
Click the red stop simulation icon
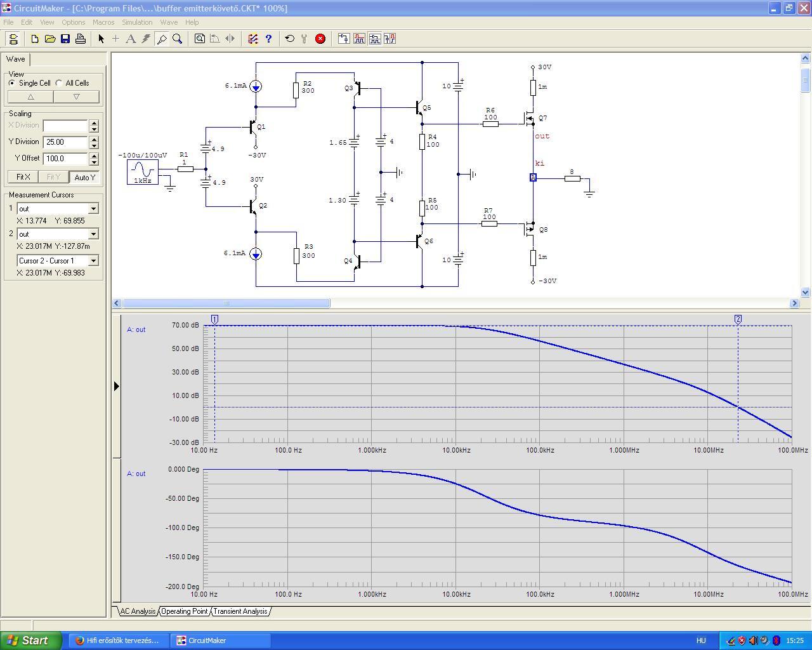[320, 39]
